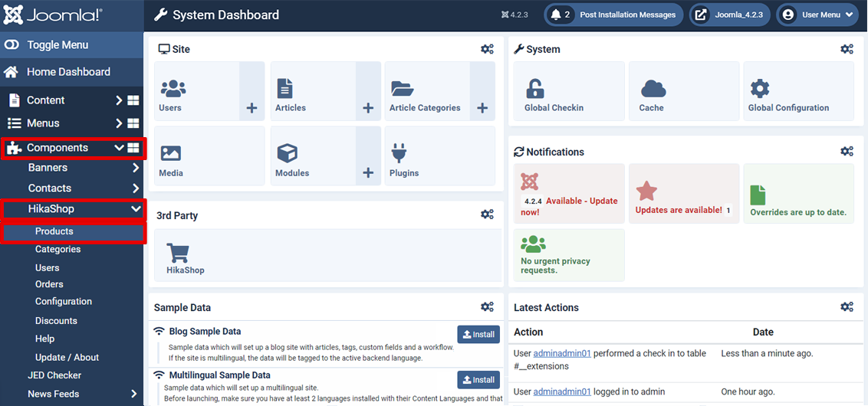Install Multilingual Sample Data

click(478, 379)
